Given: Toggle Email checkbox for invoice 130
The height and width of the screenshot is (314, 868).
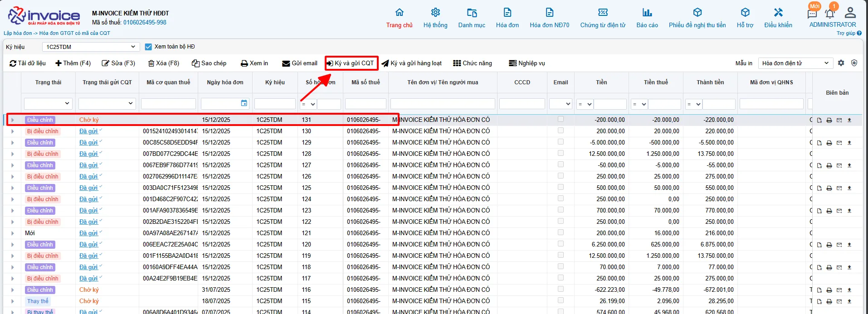Looking at the screenshot, I should point(561,130).
